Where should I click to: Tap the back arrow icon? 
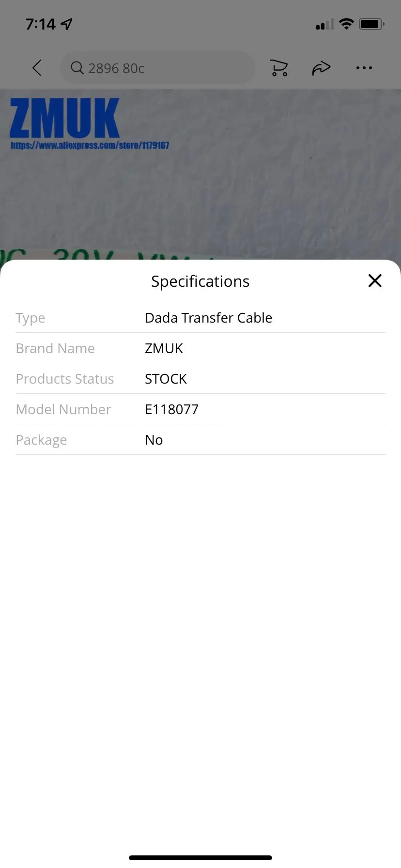point(37,68)
